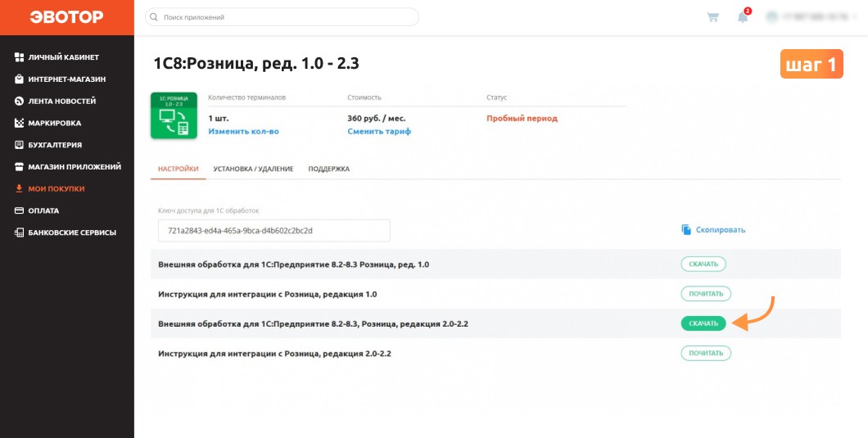The width and height of the screenshot is (868, 438).
Task: Open the Бухгалтерия section
Action: [x=56, y=145]
